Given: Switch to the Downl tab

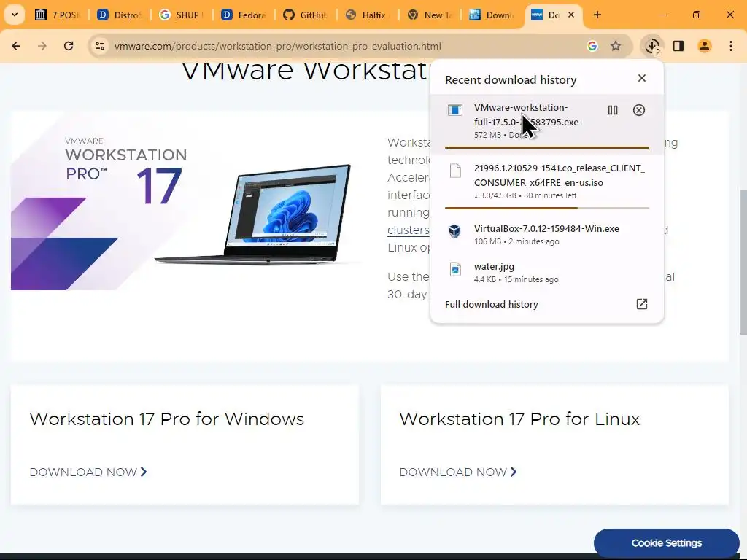Looking at the screenshot, I should [x=492, y=15].
